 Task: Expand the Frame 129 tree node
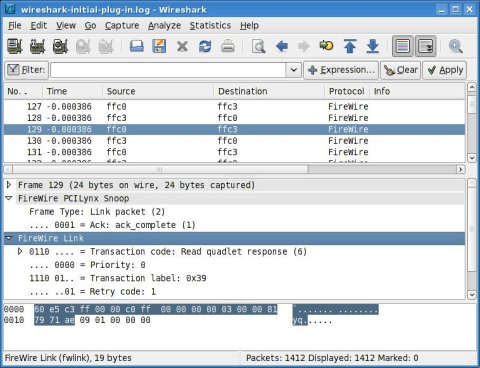click(9, 185)
